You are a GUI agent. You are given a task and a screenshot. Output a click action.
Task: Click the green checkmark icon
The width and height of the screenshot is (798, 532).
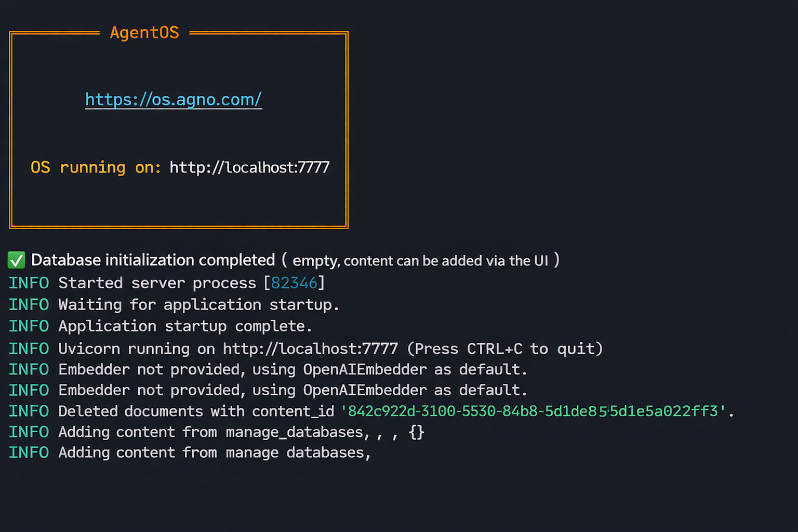[x=17, y=260]
